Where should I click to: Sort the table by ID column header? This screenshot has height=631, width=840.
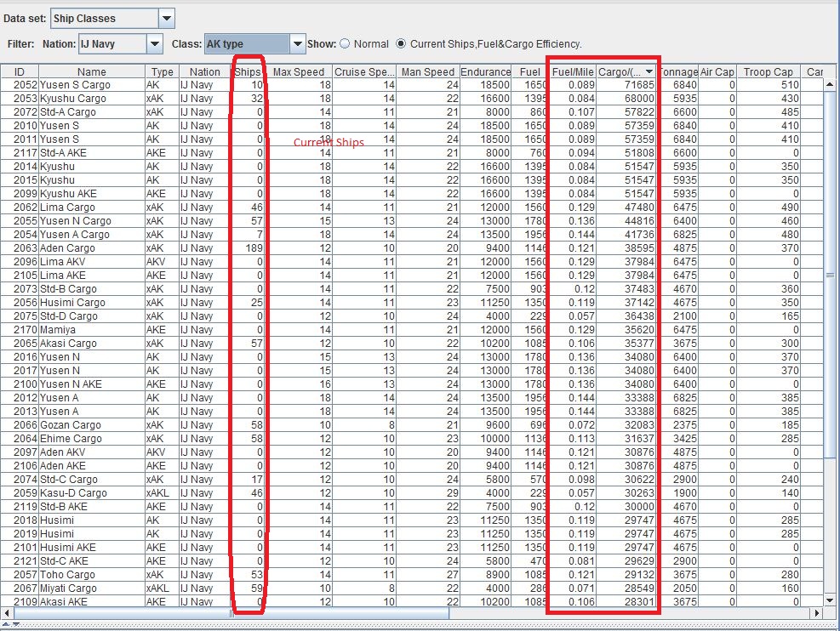coord(20,72)
